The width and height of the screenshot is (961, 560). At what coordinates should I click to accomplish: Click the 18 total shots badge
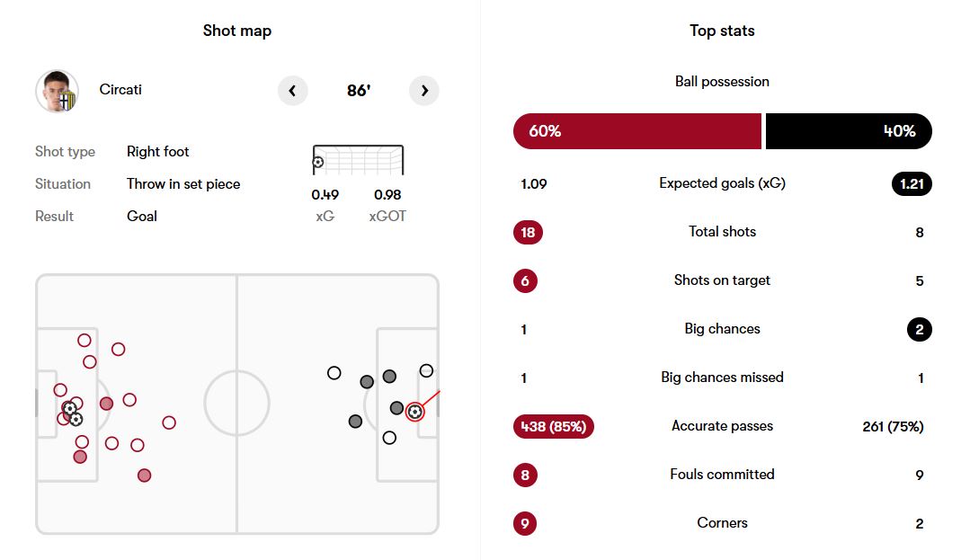pos(528,233)
